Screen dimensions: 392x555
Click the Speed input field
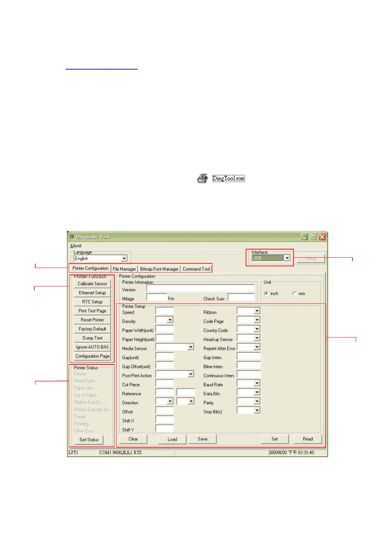click(x=164, y=311)
